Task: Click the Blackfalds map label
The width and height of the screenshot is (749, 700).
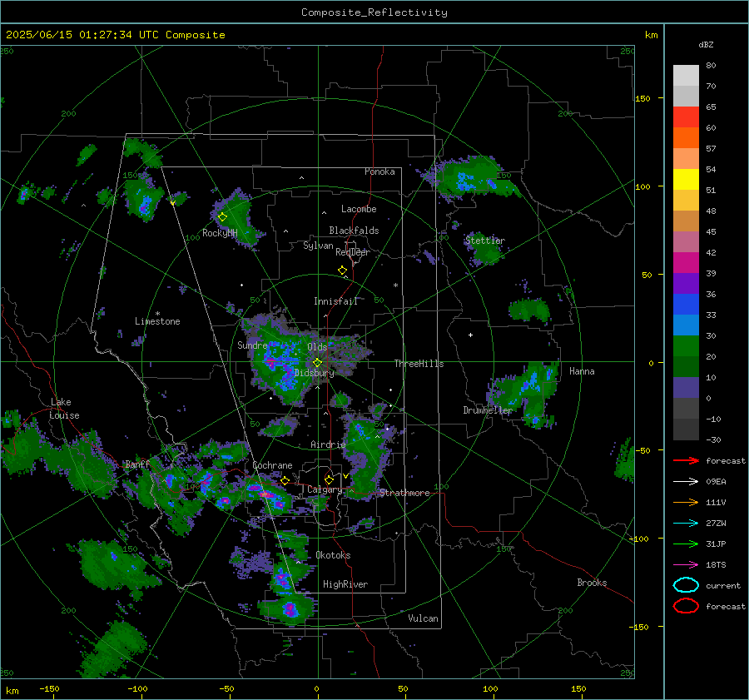Action: pyautogui.click(x=354, y=231)
